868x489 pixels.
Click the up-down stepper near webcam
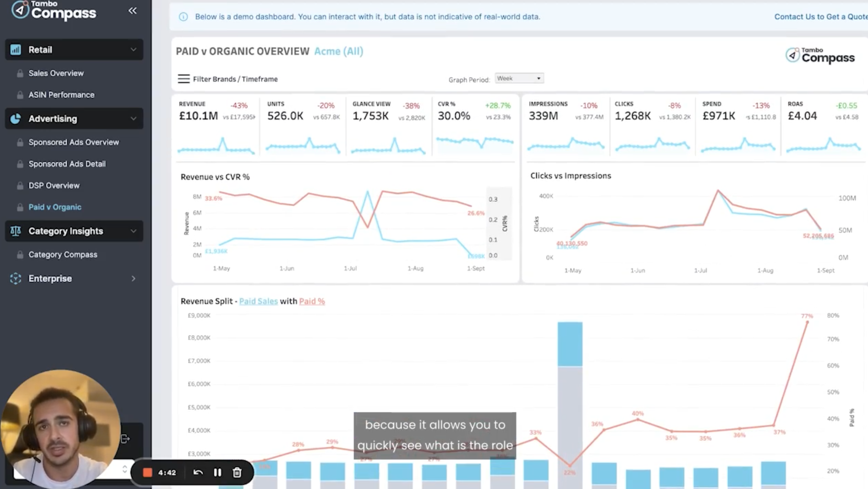point(124,469)
